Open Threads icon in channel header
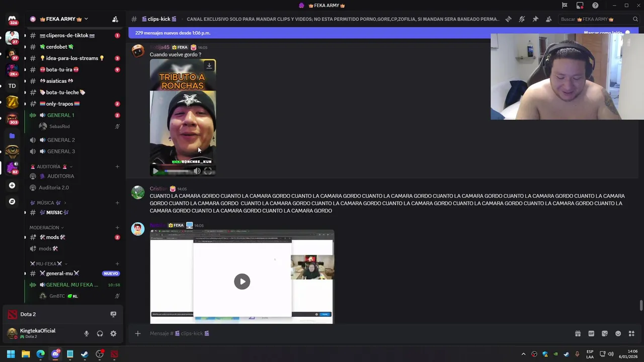The image size is (644, 362). pos(509,19)
